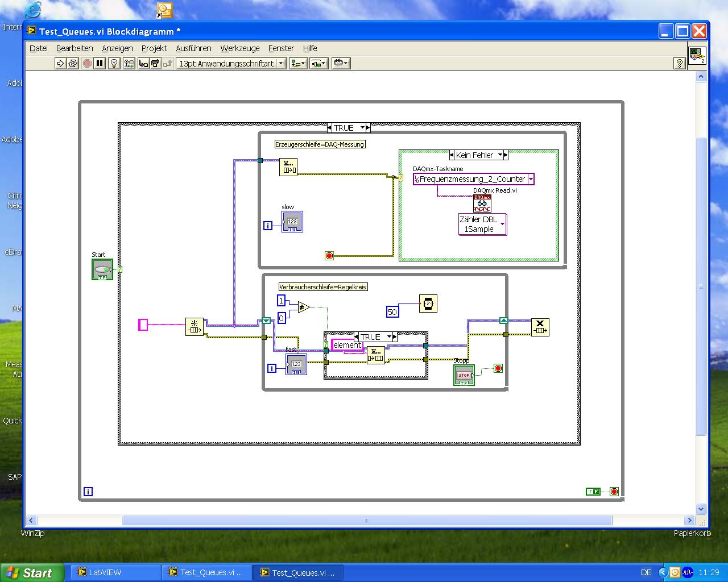
Task: Toggle Highlight Execution light bulb
Action: pyautogui.click(x=114, y=64)
